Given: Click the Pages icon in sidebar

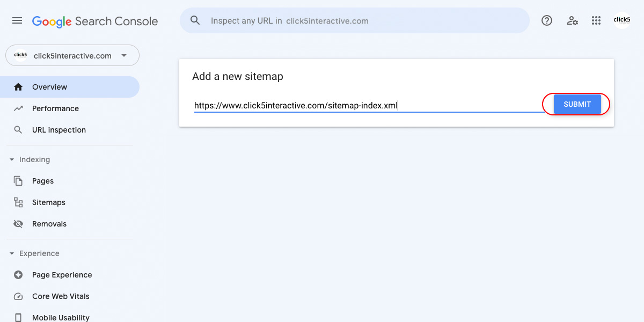Looking at the screenshot, I should 18,181.
